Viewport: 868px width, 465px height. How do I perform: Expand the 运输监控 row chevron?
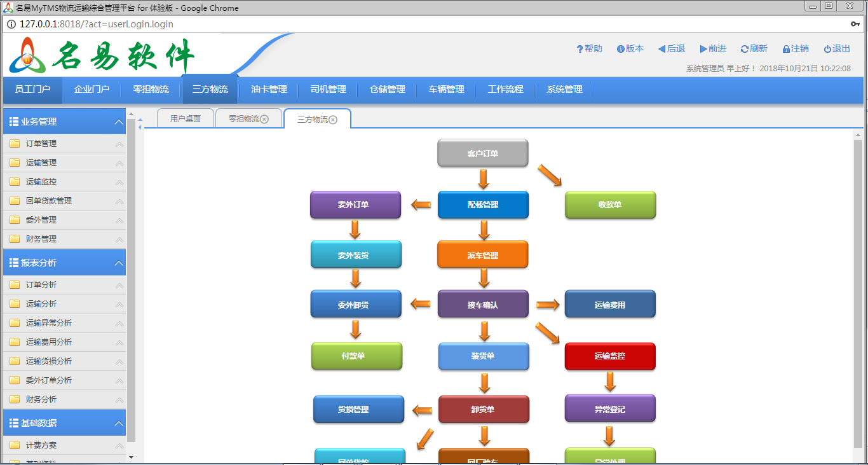point(119,183)
